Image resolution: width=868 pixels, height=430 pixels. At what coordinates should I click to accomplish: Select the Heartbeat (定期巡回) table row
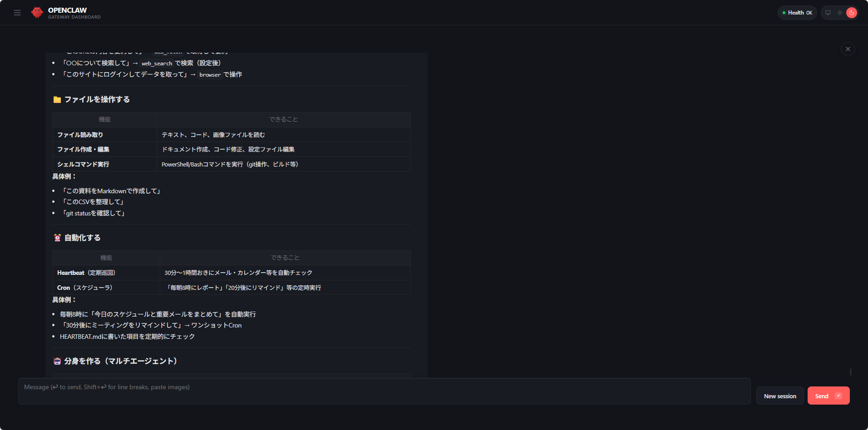pyautogui.click(x=231, y=273)
